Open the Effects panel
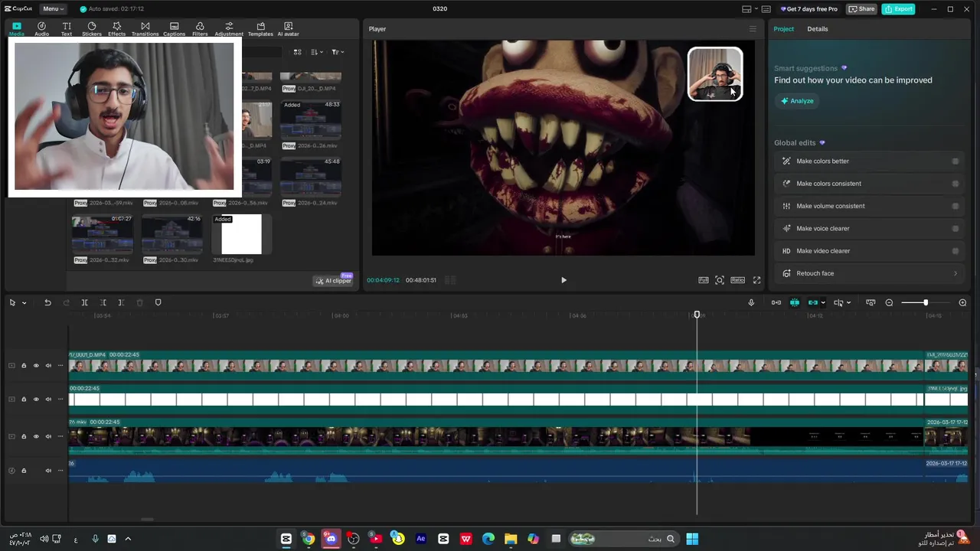Viewport: 980px width, 551px height. tap(116, 29)
